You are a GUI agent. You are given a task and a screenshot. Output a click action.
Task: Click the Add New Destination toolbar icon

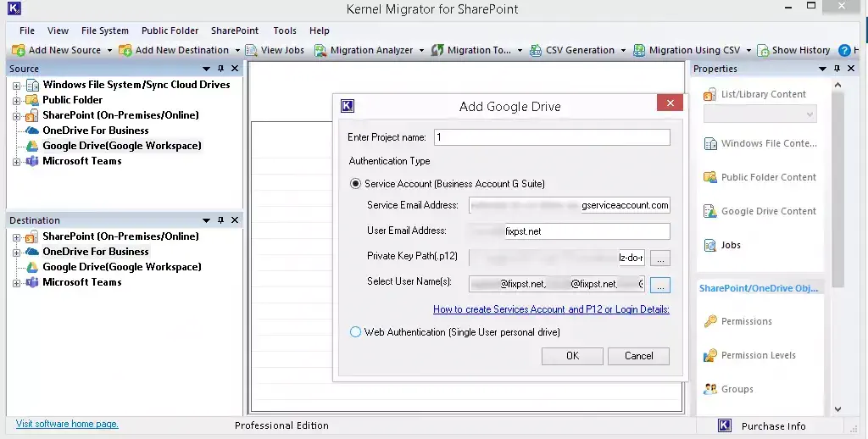tap(125, 50)
